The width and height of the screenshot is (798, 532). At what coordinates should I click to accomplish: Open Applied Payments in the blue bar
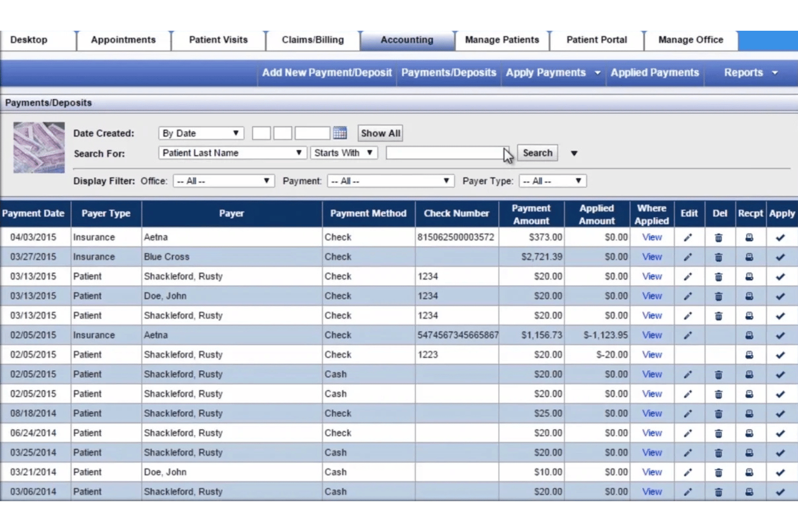tap(655, 73)
